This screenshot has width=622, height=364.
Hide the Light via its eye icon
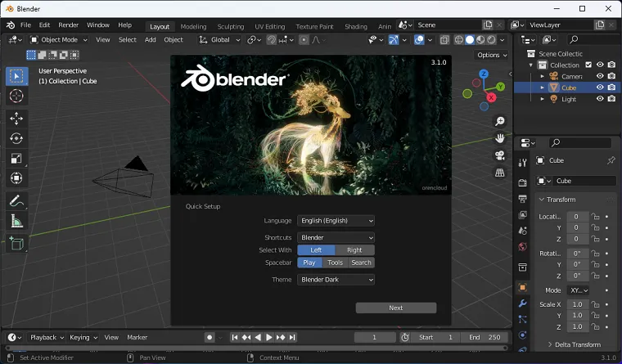point(600,99)
